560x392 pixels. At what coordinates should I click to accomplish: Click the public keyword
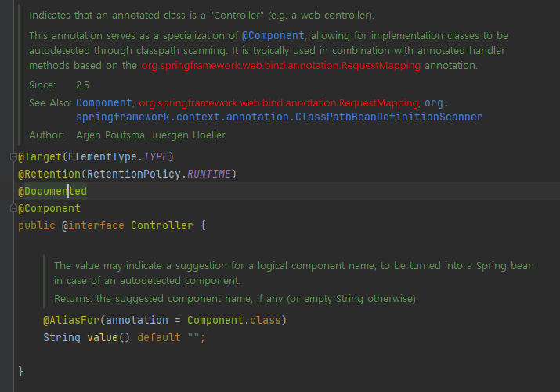pyautogui.click(x=37, y=226)
